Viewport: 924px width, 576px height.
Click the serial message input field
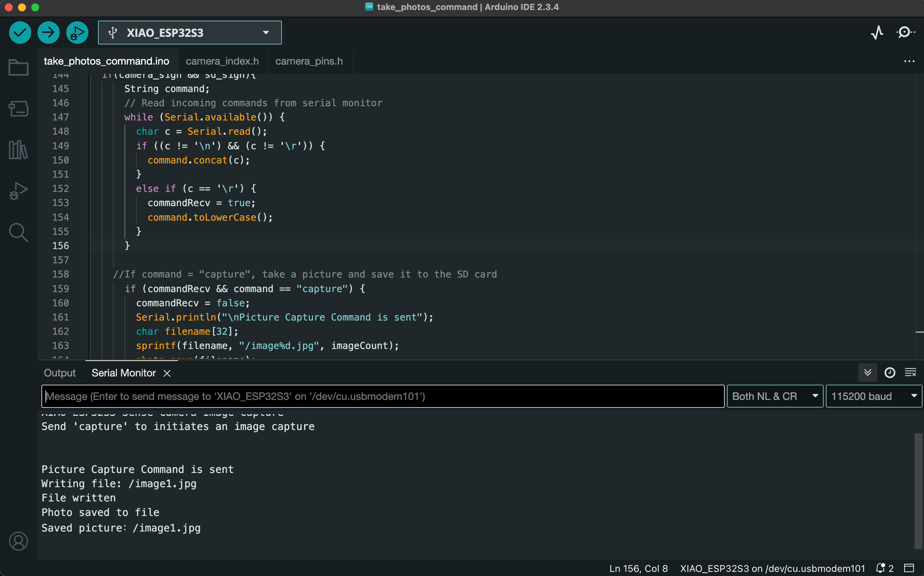[382, 396]
